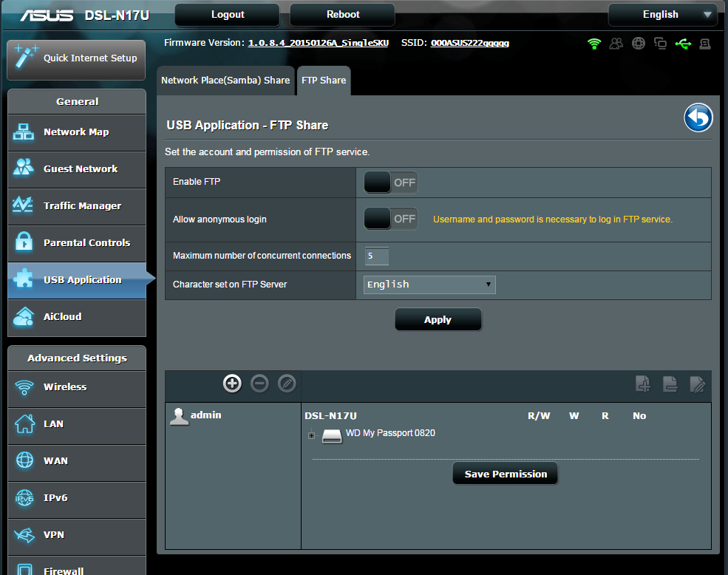Click the WD My Passport 0820 label
The image size is (728, 575).
click(x=390, y=433)
